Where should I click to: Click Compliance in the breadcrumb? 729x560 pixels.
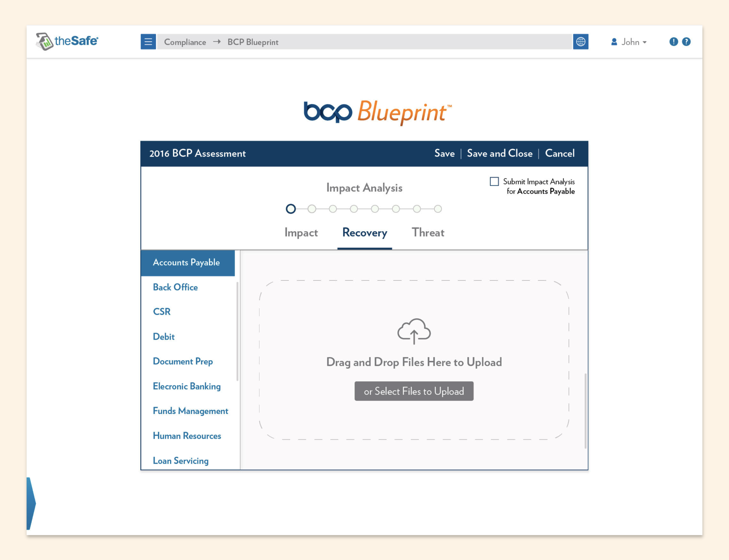coord(185,42)
